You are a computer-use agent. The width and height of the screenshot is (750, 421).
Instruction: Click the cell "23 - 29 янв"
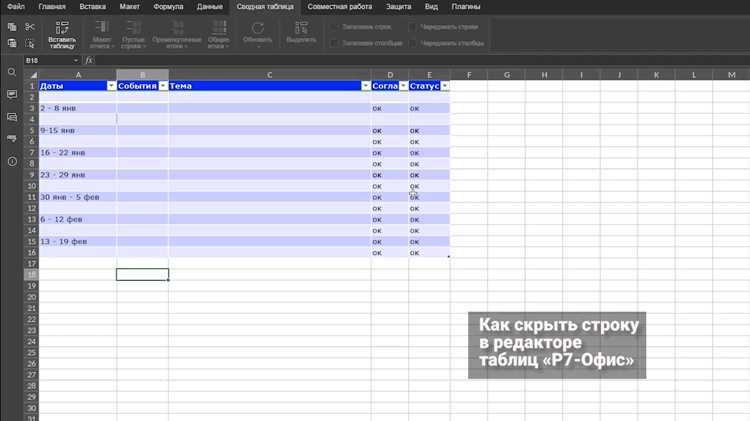point(77,175)
